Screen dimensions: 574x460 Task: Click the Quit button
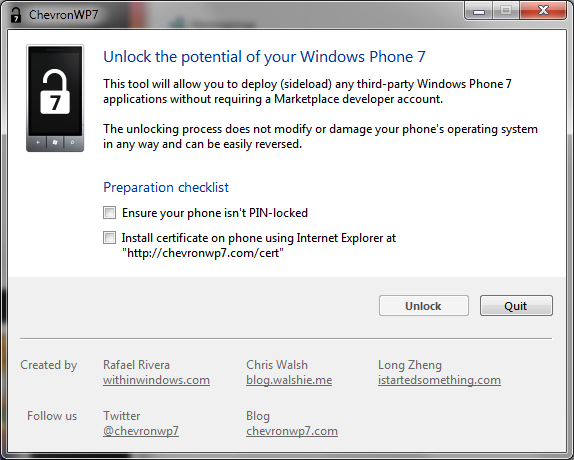pos(516,306)
